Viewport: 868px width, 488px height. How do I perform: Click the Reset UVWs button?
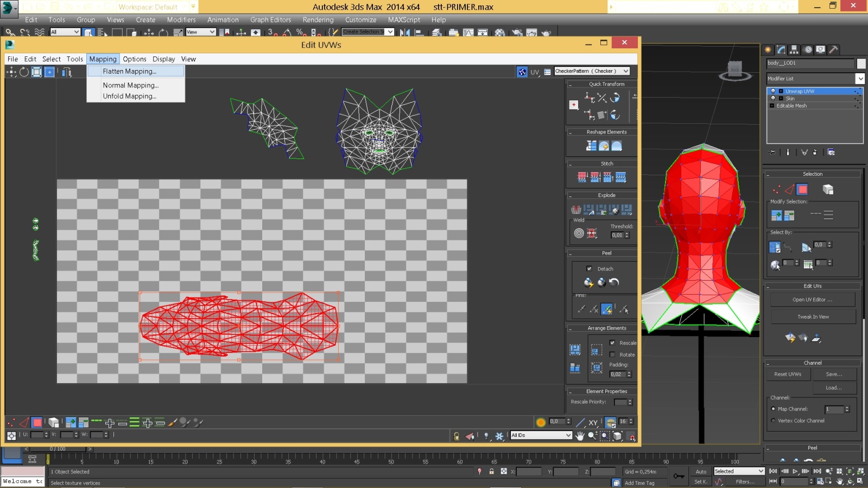788,374
